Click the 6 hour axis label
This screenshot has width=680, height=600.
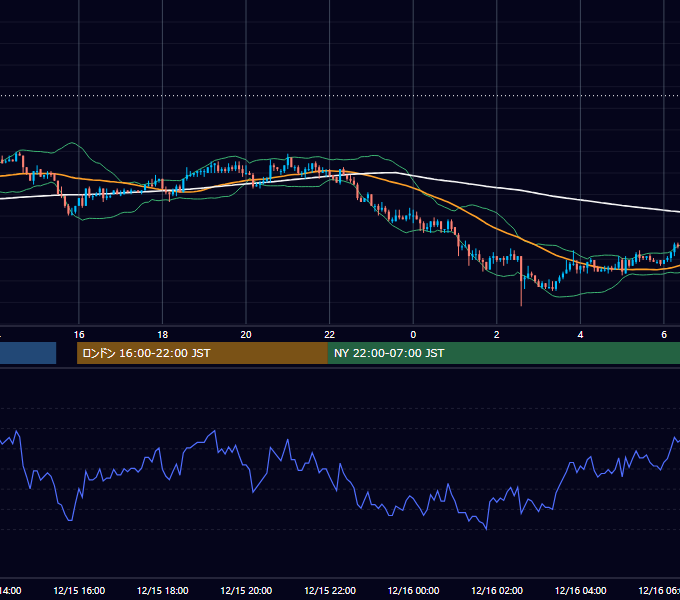pos(664,335)
